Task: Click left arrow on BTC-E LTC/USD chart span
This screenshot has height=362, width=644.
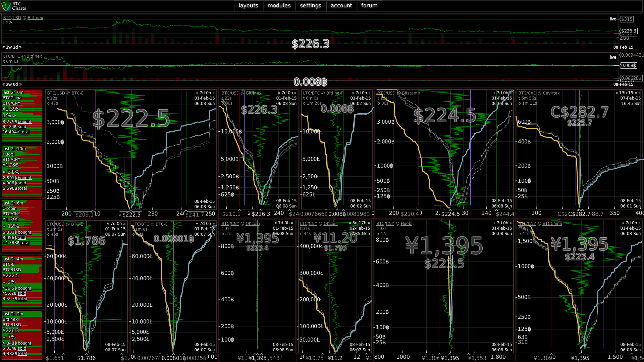Action: [108, 224]
